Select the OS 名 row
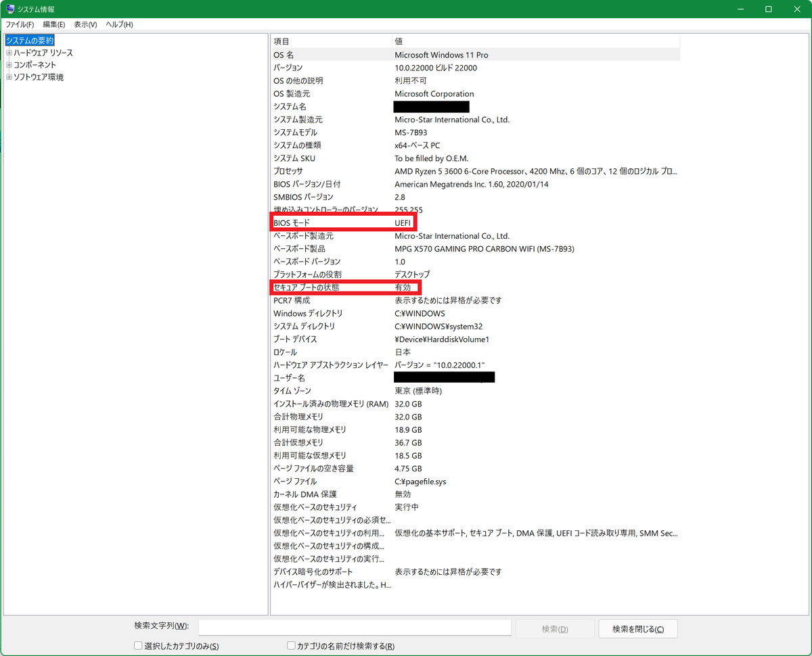This screenshot has width=812, height=656. click(x=475, y=55)
